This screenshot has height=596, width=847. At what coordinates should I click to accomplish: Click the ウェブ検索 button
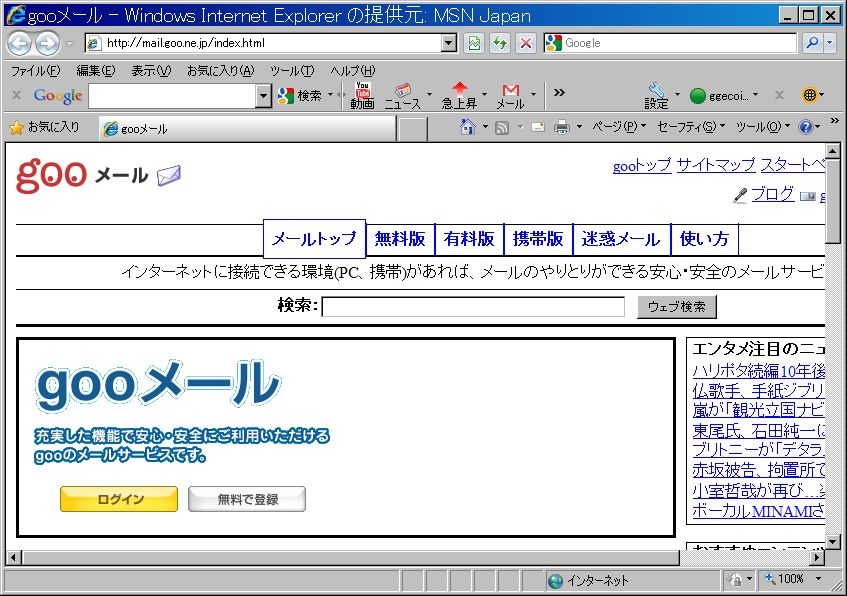coord(677,306)
